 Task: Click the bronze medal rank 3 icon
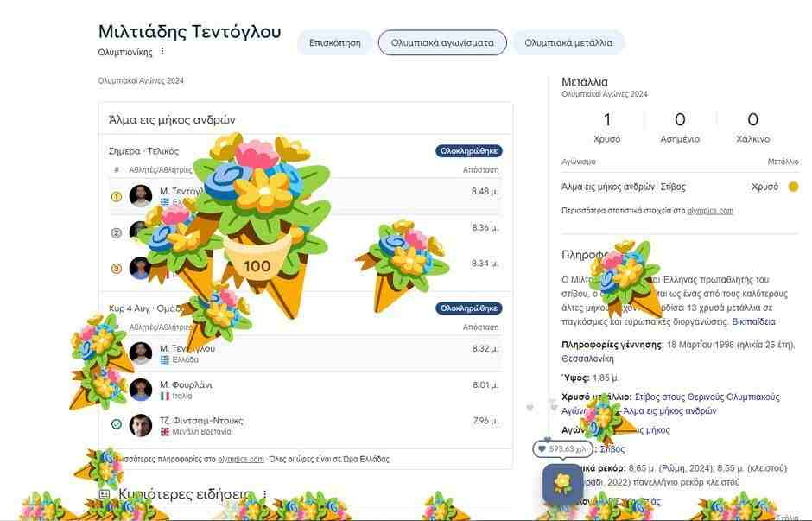(117, 269)
